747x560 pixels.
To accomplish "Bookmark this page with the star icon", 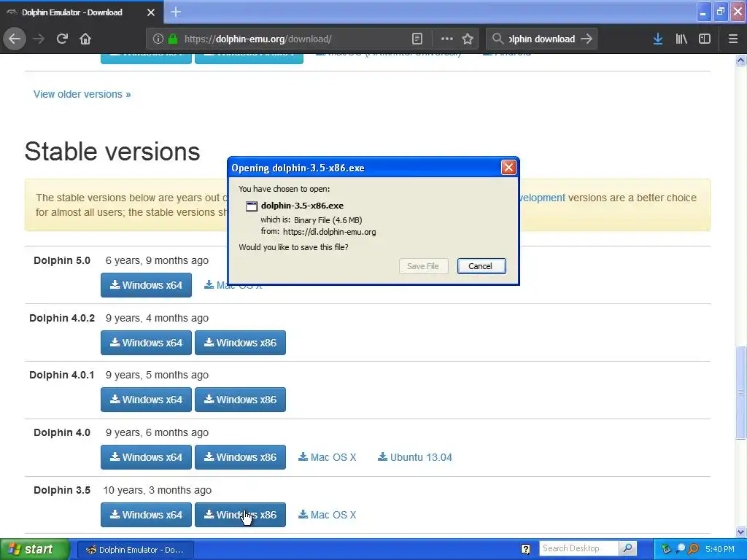I will [468, 39].
